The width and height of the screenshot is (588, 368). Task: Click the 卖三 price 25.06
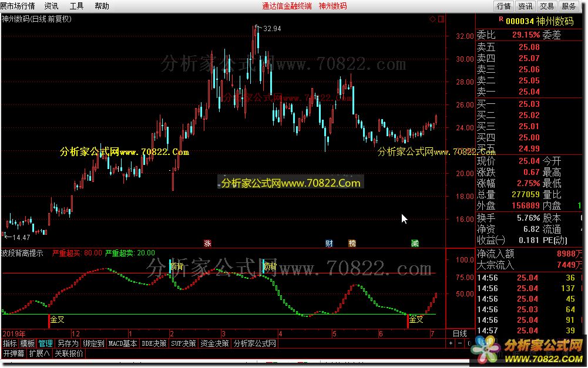point(529,70)
